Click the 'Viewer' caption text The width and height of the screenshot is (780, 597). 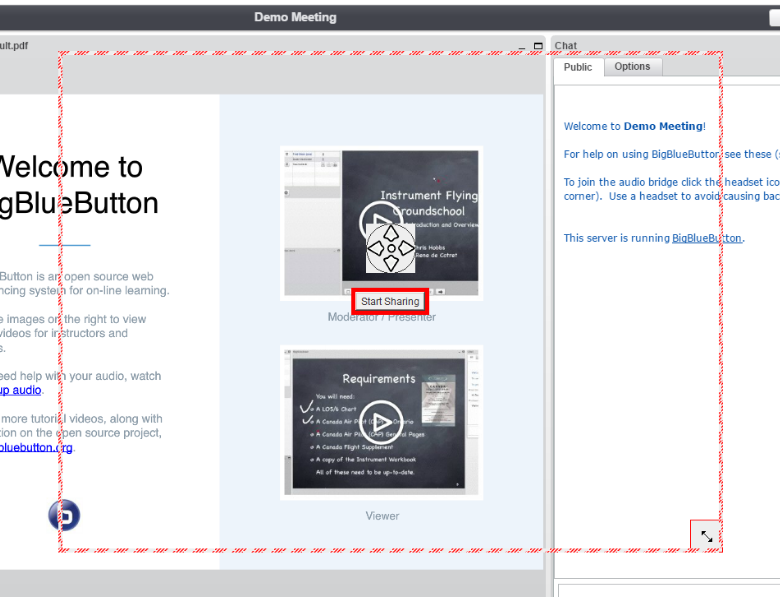(382, 516)
